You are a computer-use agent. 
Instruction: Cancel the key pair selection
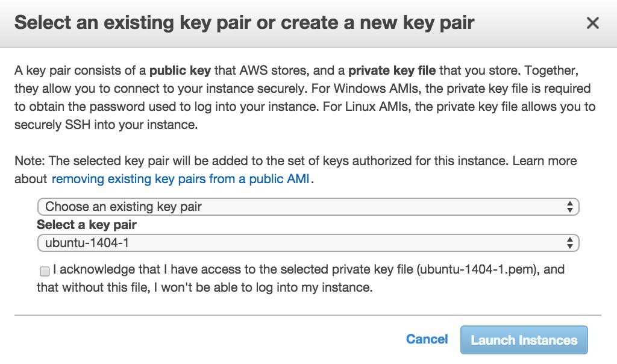coord(427,339)
